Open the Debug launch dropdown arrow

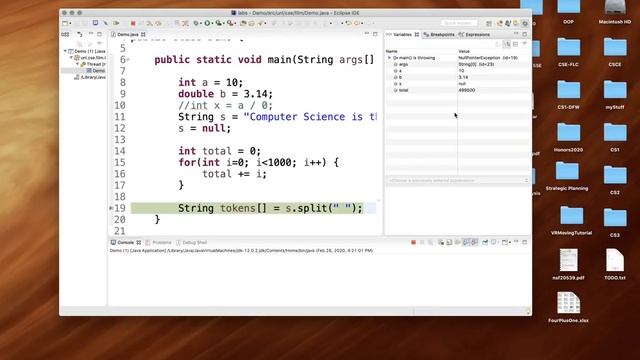click(201, 23)
